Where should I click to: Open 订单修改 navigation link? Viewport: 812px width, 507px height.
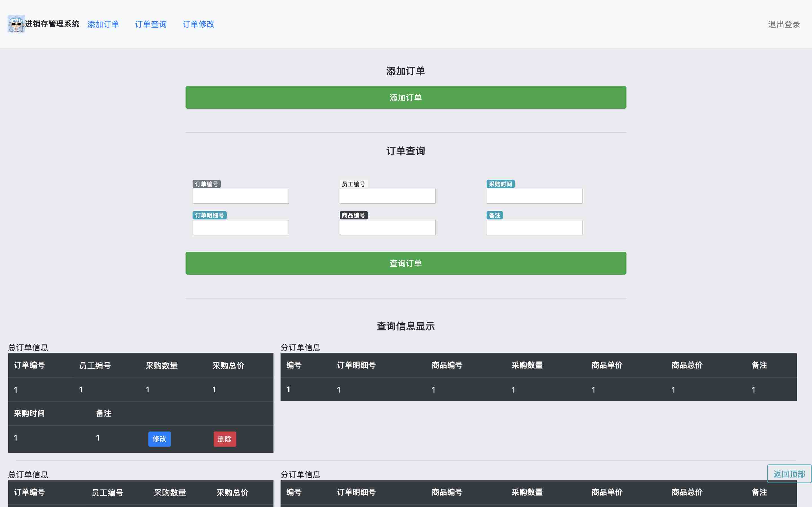[198, 24]
